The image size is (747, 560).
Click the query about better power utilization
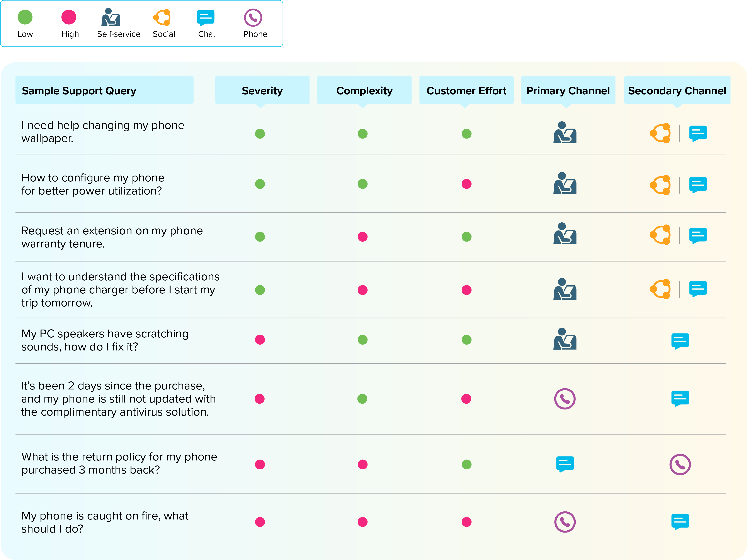click(x=93, y=184)
